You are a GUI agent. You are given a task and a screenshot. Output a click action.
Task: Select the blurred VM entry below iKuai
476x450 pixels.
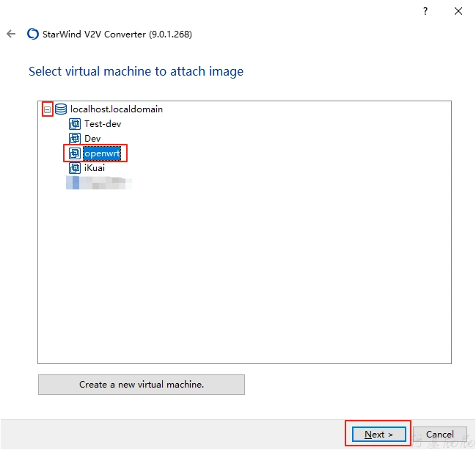tap(99, 182)
